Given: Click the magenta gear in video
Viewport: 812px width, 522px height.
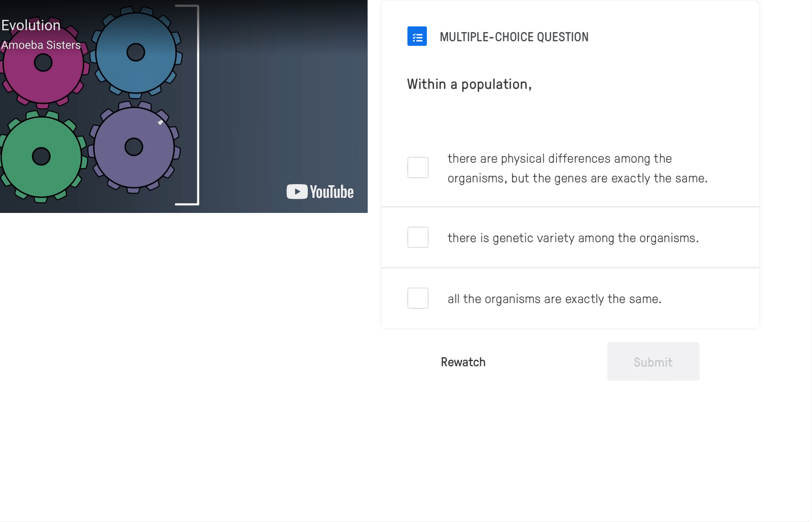Looking at the screenshot, I should (x=43, y=63).
